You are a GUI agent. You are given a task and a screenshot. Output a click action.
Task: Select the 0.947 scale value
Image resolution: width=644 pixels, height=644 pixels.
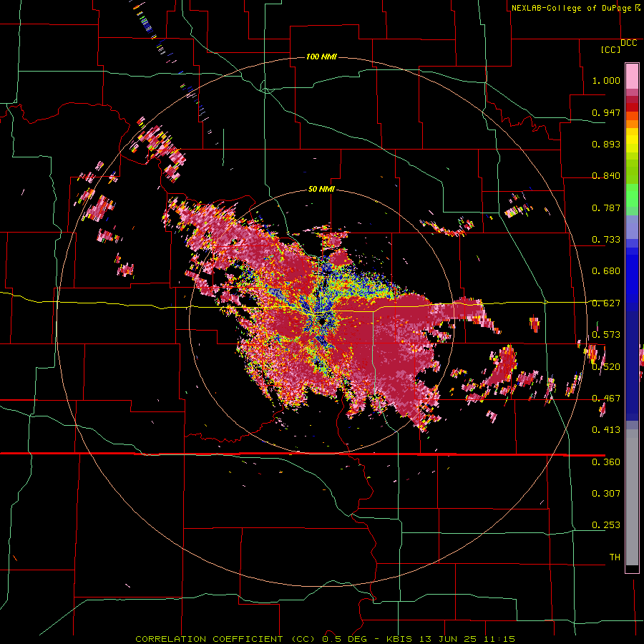pyautogui.click(x=606, y=112)
